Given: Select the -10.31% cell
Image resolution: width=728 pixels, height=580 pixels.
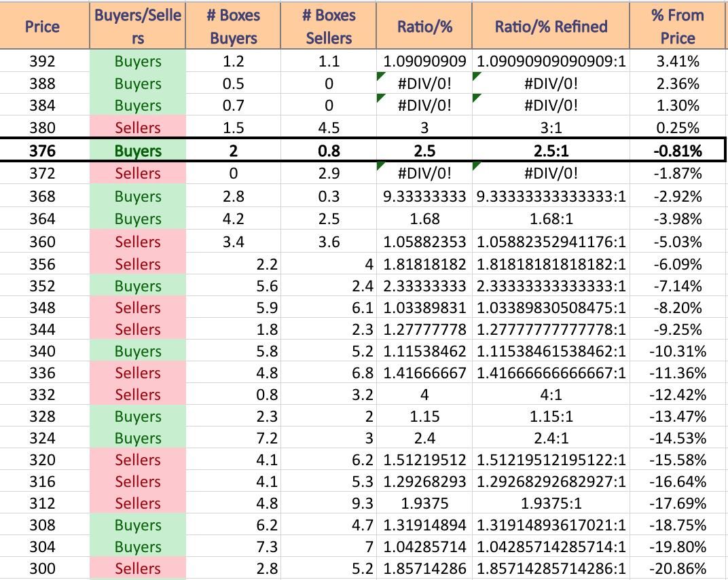Looking at the screenshot, I should (677, 351).
